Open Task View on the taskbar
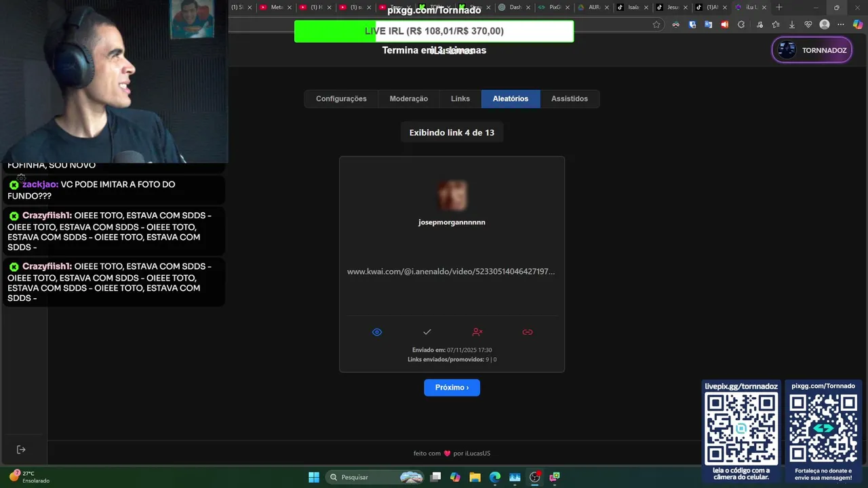 point(436,477)
